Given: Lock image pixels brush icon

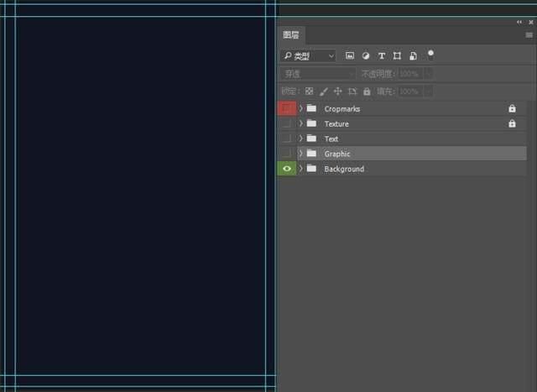Looking at the screenshot, I should 324,91.
